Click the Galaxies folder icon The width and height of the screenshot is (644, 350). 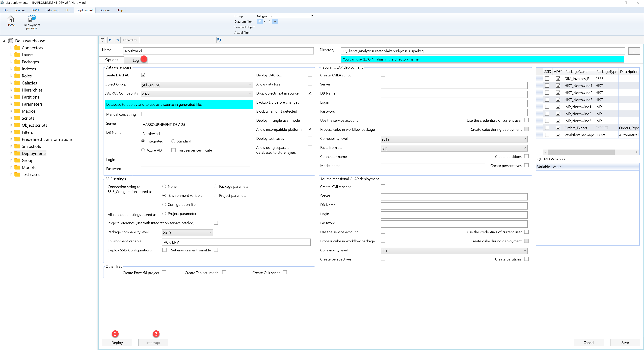point(17,83)
